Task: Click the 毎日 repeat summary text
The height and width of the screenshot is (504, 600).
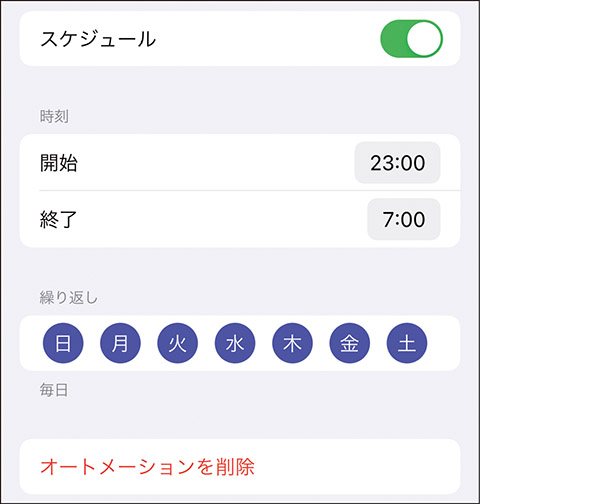Action: [54, 390]
